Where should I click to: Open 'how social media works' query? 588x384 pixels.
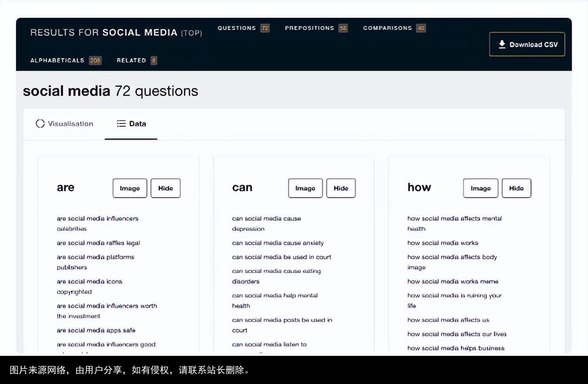click(x=442, y=243)
